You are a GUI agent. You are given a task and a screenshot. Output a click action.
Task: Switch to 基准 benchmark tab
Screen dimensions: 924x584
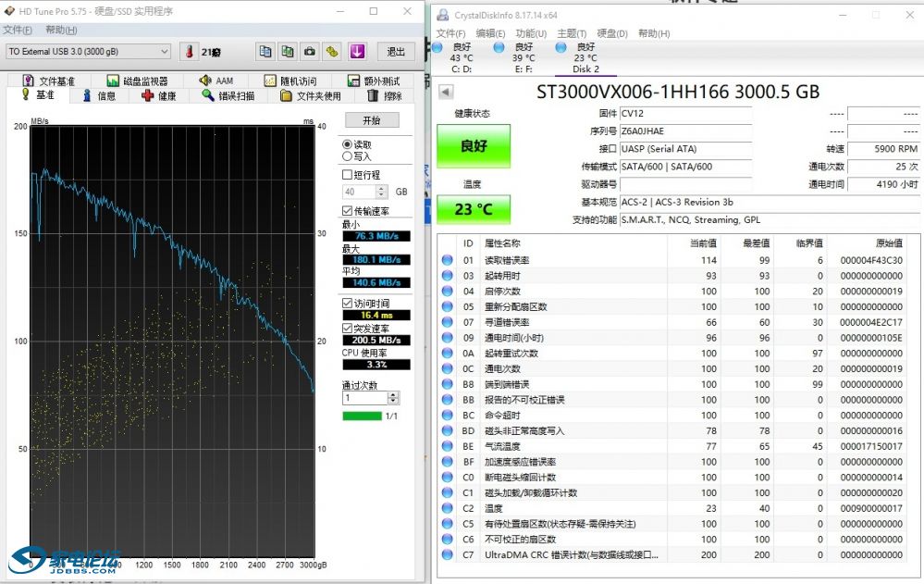(38, 95)
